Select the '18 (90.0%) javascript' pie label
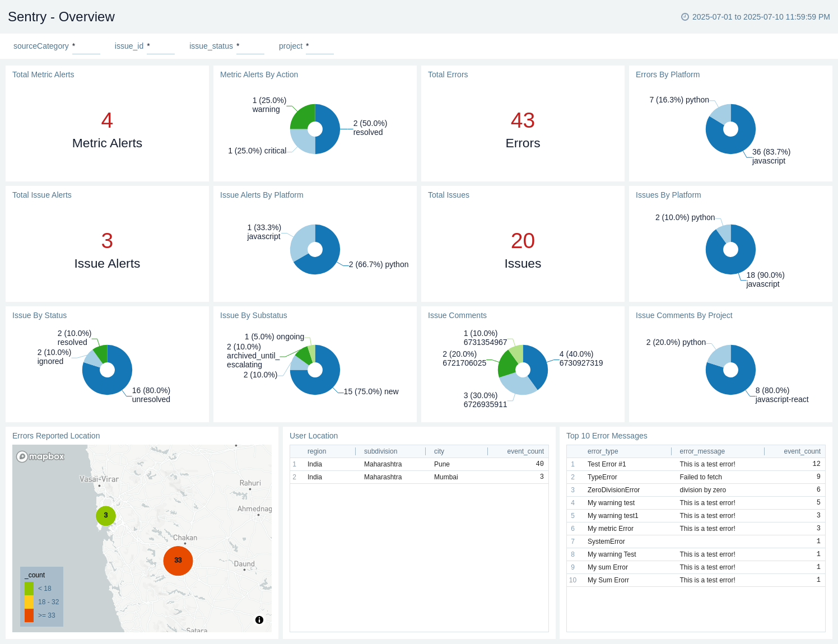The image size is (838, 644). (765, 279)
